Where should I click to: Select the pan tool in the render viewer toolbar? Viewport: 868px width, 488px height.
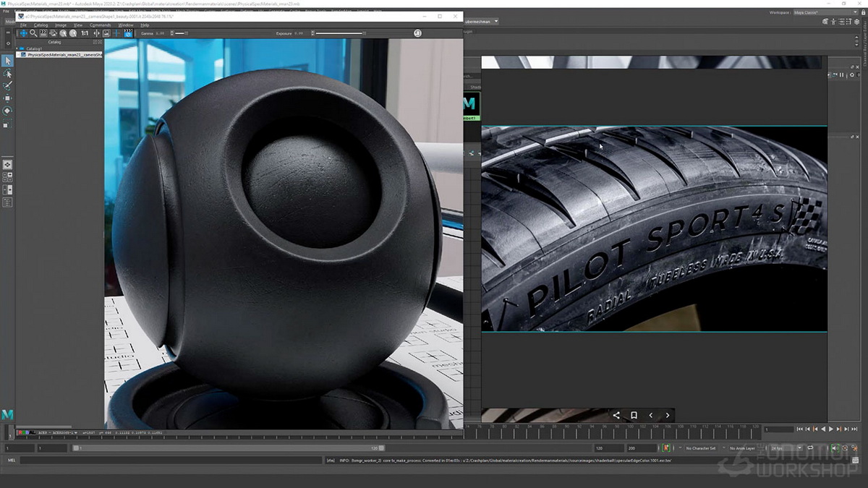[x=23, y=33]
